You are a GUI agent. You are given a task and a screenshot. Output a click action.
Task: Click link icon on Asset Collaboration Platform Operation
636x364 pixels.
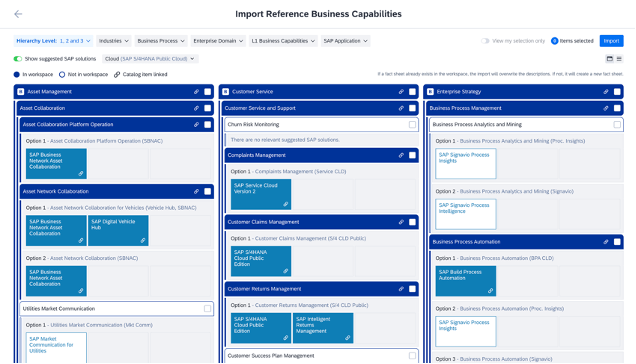click(196, 125)
